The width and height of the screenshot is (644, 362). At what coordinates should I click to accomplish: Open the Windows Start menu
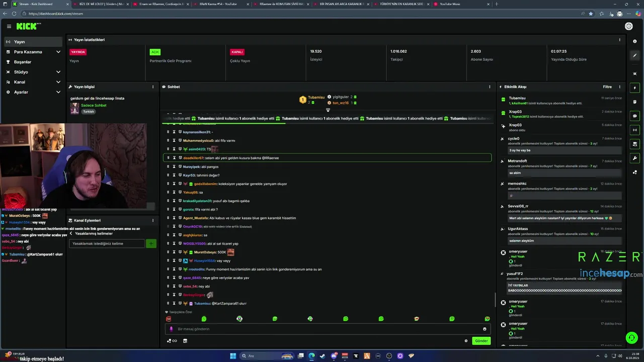point(233,356)
